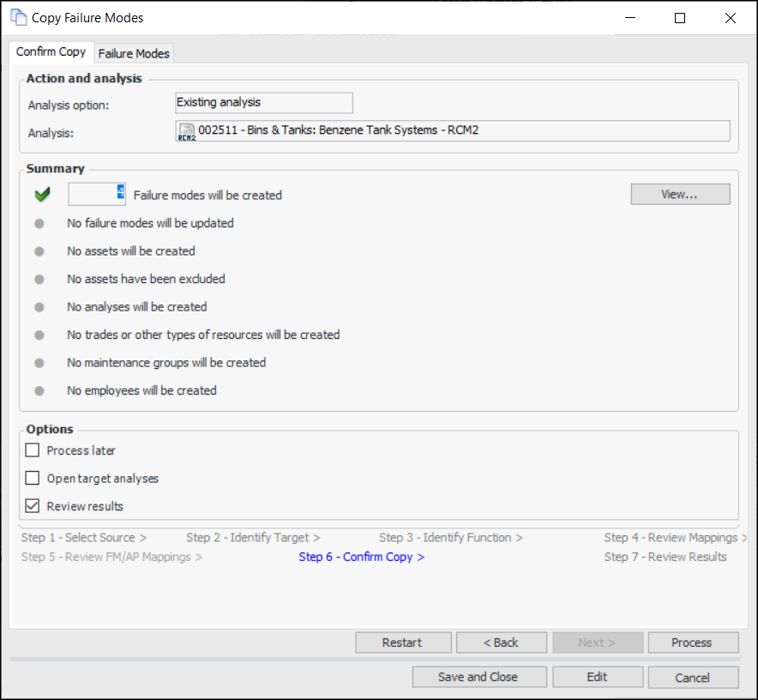Click the gray bullet beside No trades or resources
Screen dimensions: 758x700
[x=39, y=335]
